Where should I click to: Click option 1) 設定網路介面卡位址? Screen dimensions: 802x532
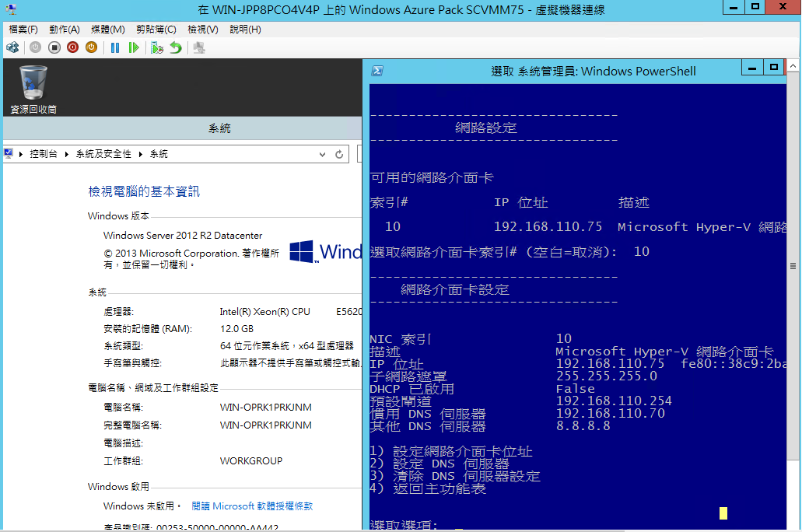pyautogui.click(x=451, y=451)
